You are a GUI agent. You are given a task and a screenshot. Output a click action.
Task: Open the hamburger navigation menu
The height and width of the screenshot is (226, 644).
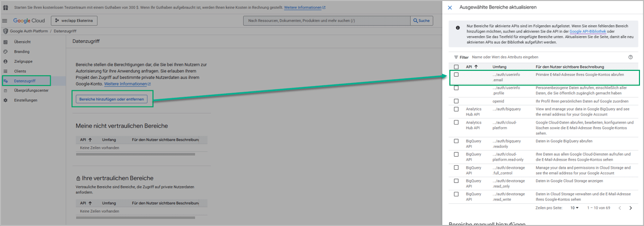[5, 21]
